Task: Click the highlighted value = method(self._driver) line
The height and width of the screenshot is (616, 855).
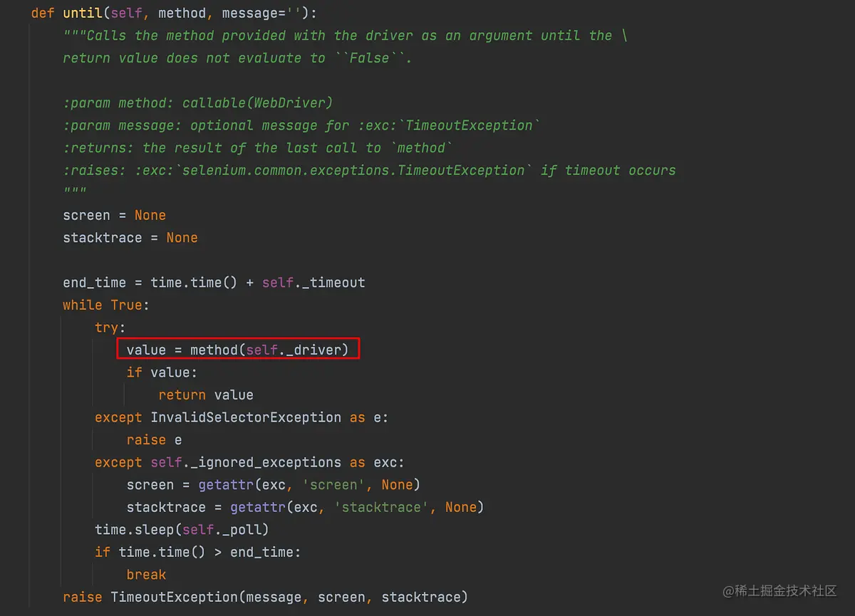Action: point(238,349)
